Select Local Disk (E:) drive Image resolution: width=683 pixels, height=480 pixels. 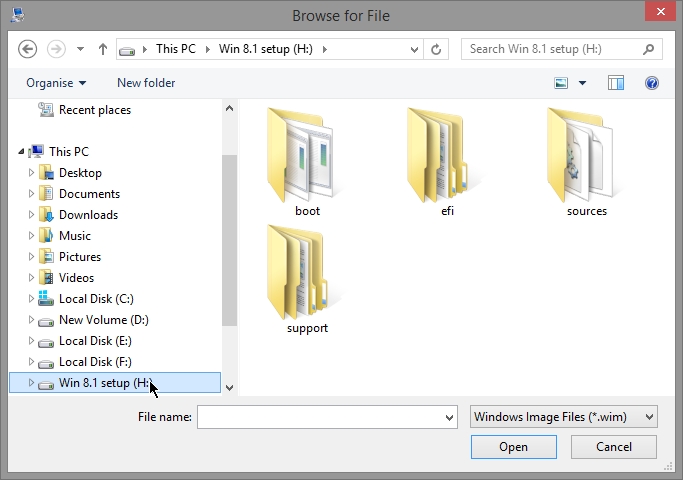point(95,341)
